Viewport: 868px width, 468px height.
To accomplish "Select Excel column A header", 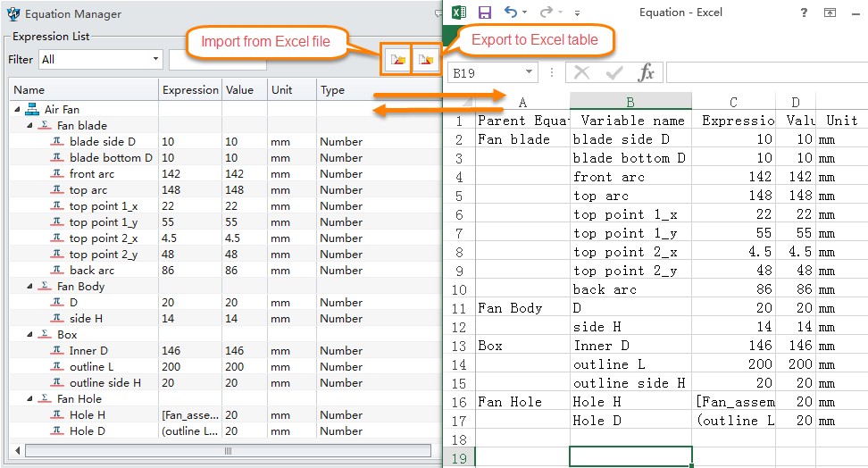I will tap(522, 102).
